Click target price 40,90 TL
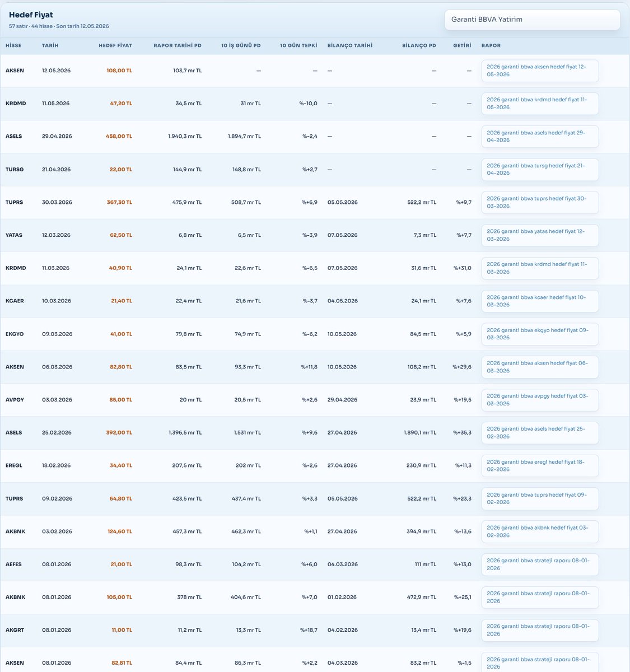The height and width of the screenshot is (672, 630). click(x=120, y=268)
